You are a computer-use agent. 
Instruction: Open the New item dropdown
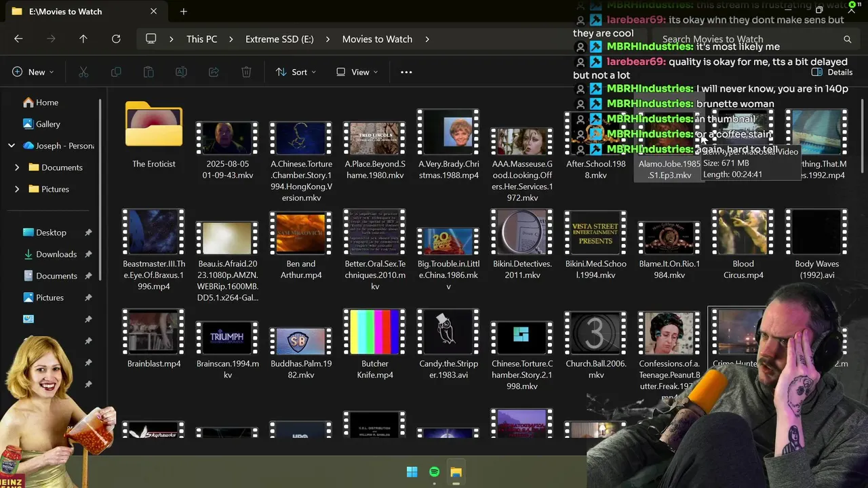click(x=33, y=72)
